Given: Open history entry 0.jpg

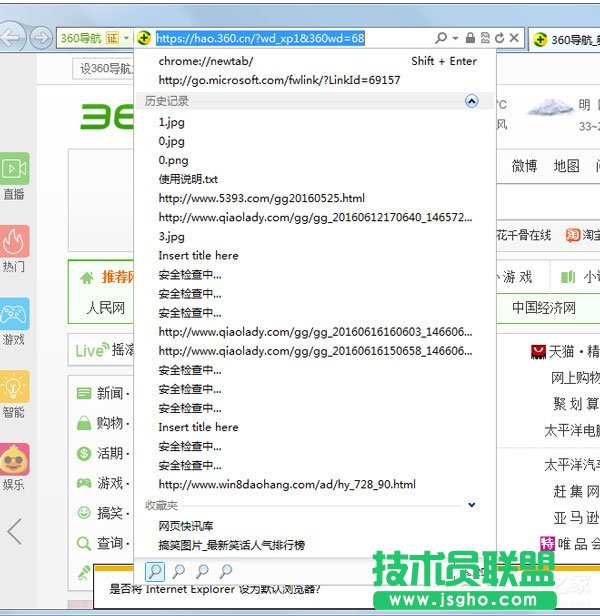Looking at the screenshot, I should [171, 141].
